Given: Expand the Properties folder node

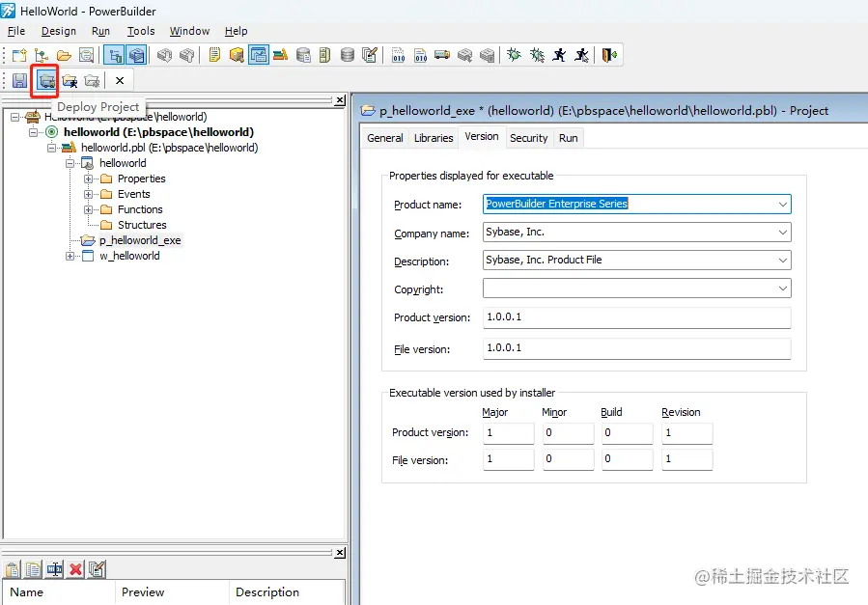Looking at the screenshot, I should [88, 179].
